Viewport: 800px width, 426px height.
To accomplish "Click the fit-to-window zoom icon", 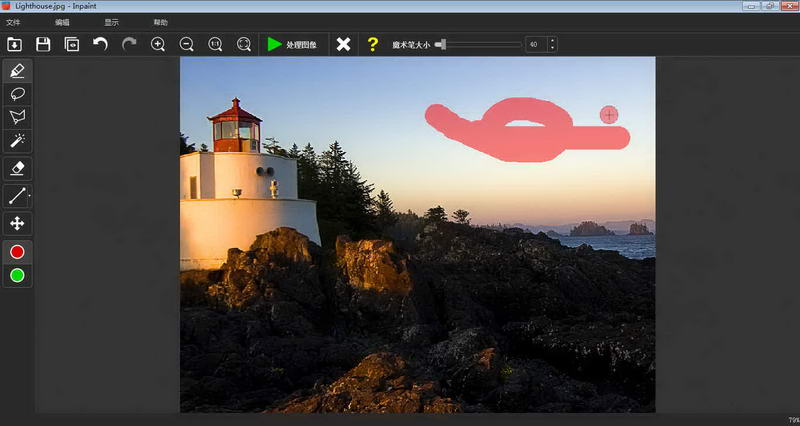I will [244, 44].
